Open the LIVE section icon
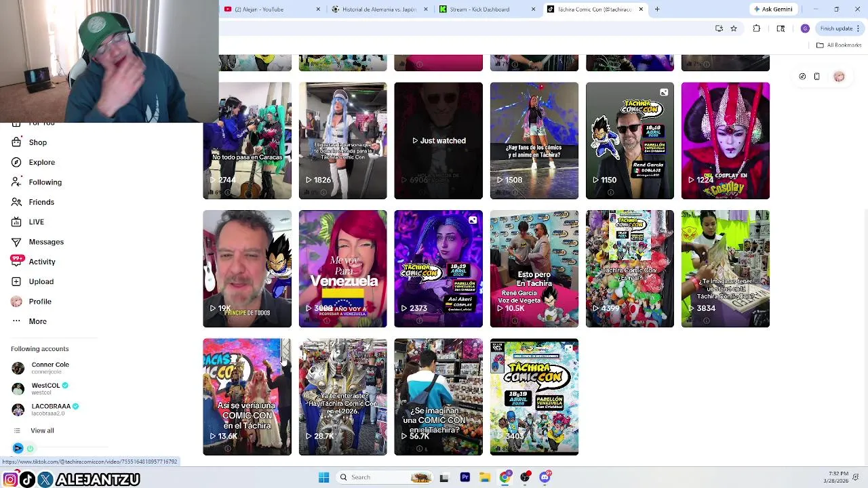The height and width of the screenshot is (488, 868). pyautogui.click(x=17, y=222)
